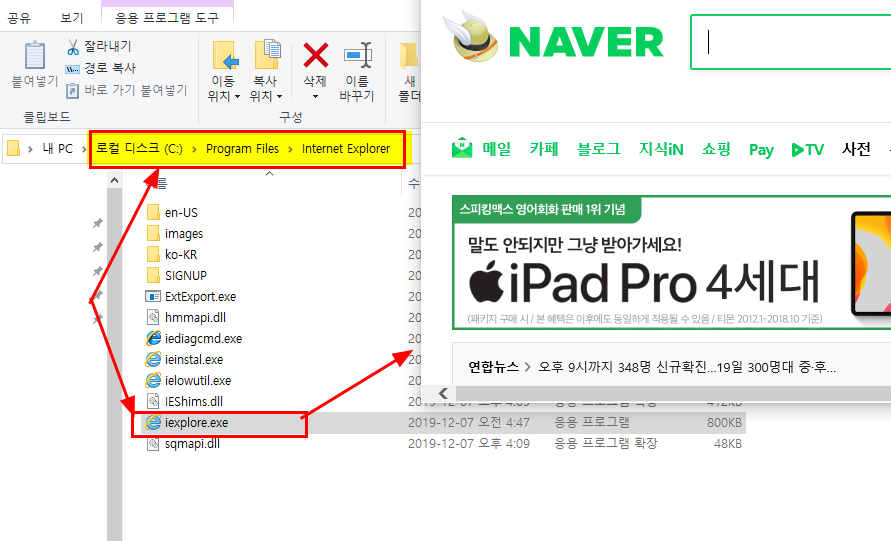The image size is (891, 541).
Task: Open Naver 지식iN link
Action: pos(661,149)
